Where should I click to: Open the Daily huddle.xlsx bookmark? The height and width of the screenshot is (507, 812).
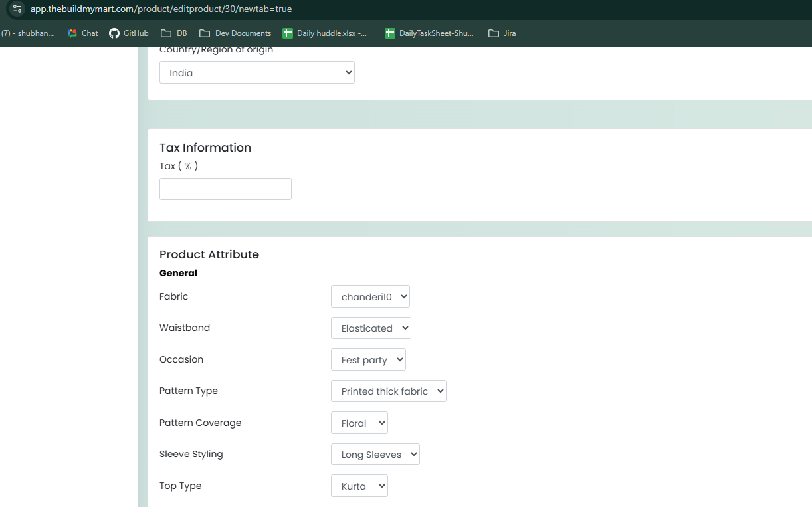click(325, 33)
